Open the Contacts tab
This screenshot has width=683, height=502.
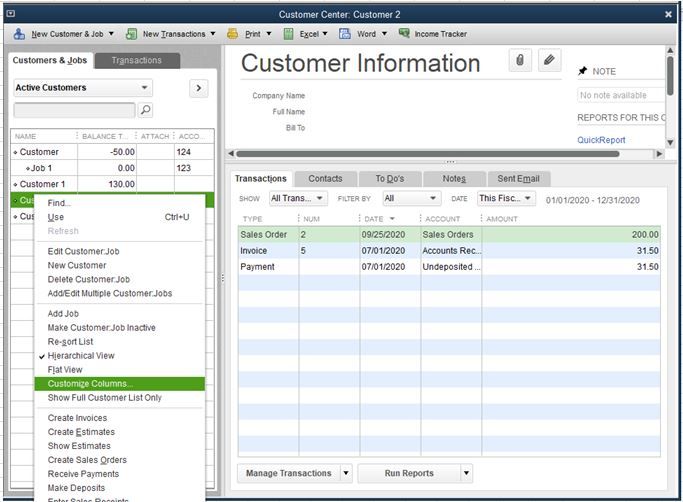pyautogui.click(x=325, y=179)
